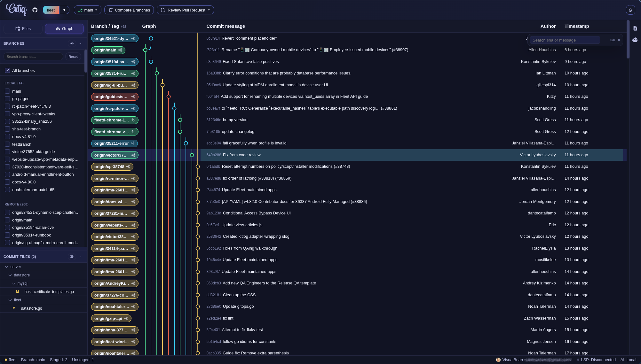Enable the origin/main remote branch checkbox
This screenshot has width=641, height=364.
tap(7, 220)
